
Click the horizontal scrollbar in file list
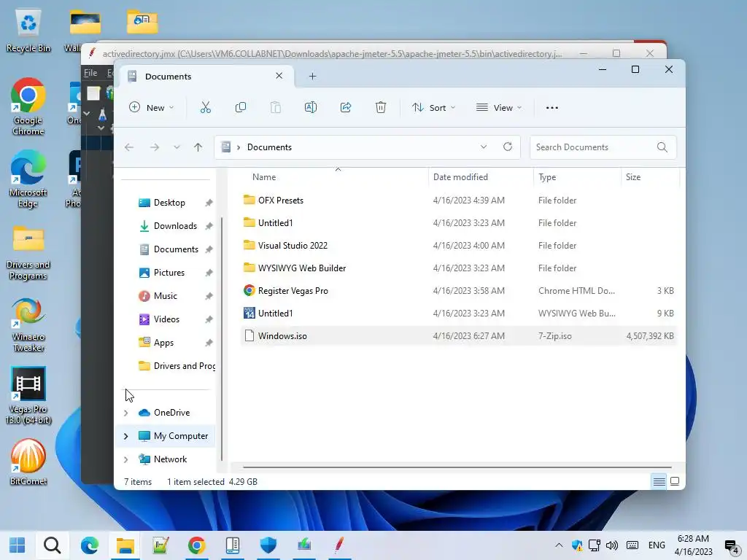pos(457,467)
